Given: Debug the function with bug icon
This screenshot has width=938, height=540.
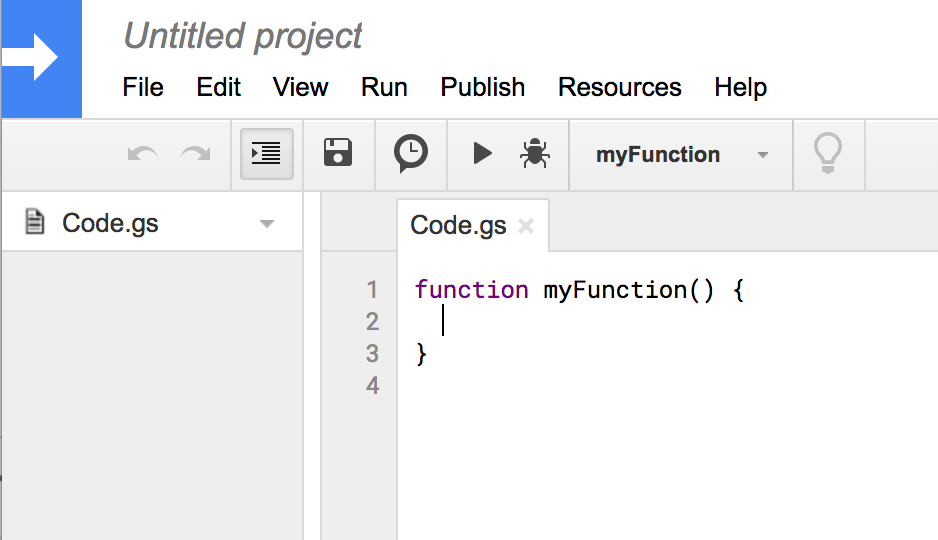Looking at the screenshot, I should pyautogui.click(x=534, y=153).
